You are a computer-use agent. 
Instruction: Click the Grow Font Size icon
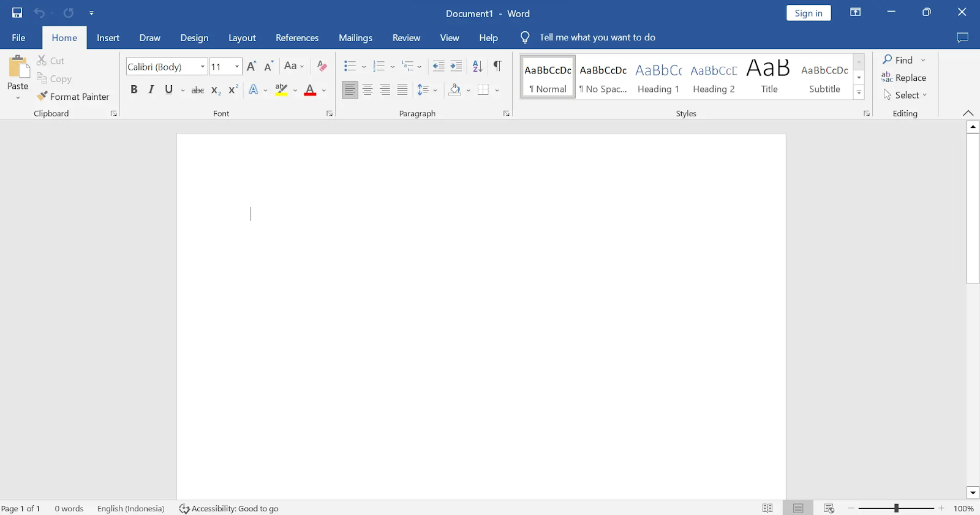click(251, 66)
